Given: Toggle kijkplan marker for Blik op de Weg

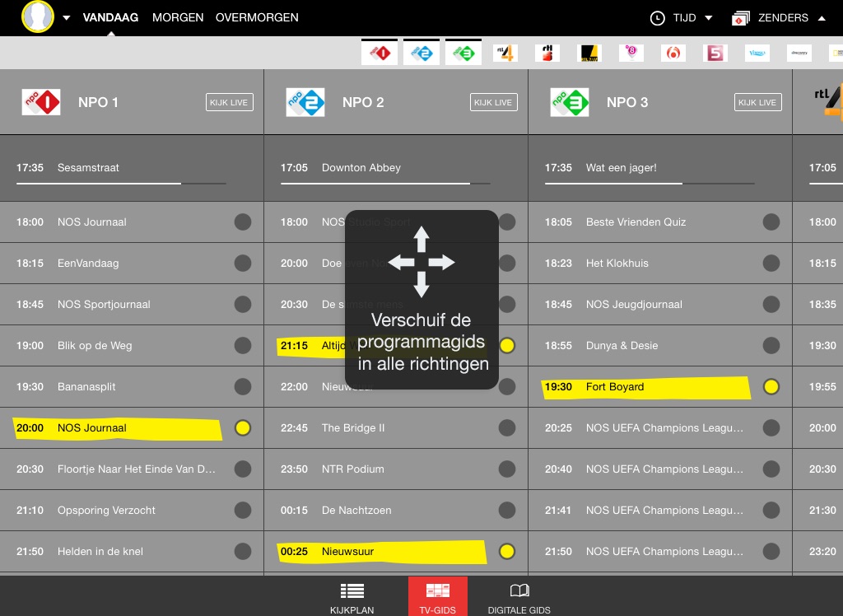Looking at the screenshot, I should pos(243,345).
